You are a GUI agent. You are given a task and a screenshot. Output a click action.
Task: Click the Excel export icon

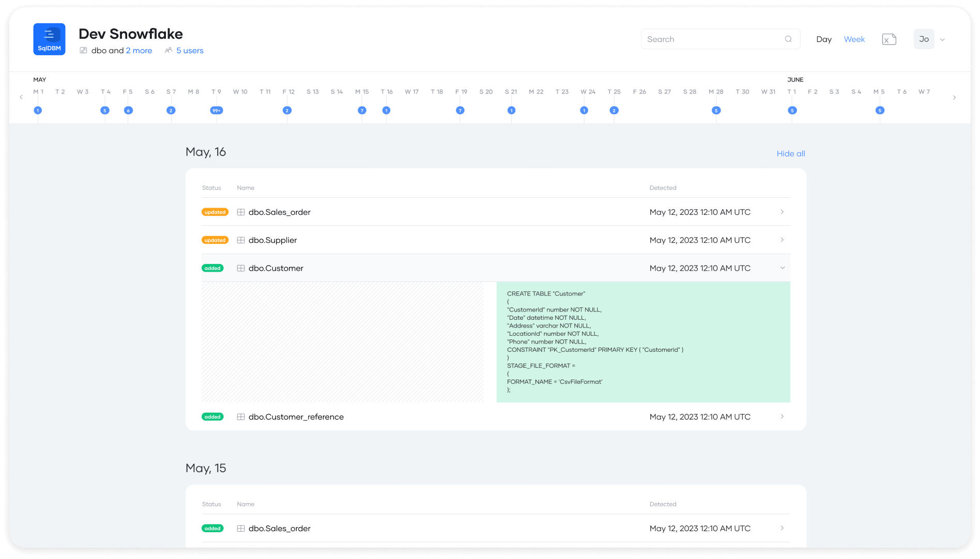point(889,39)
